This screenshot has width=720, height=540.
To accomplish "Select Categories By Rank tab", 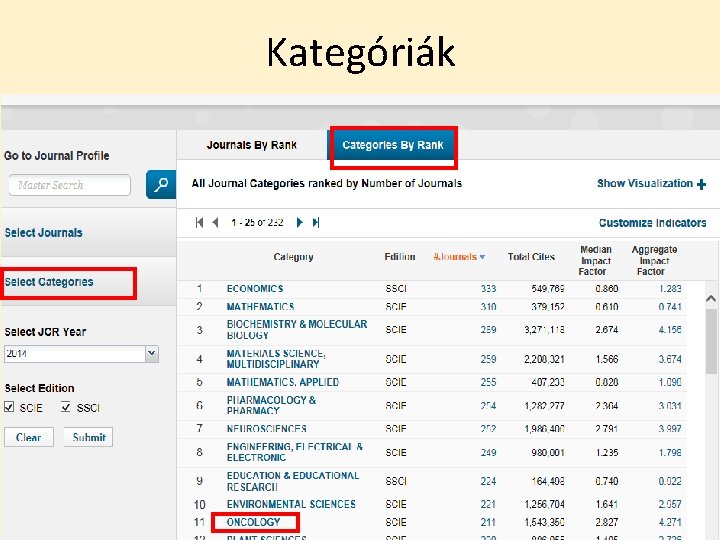I will coord(393,145).
